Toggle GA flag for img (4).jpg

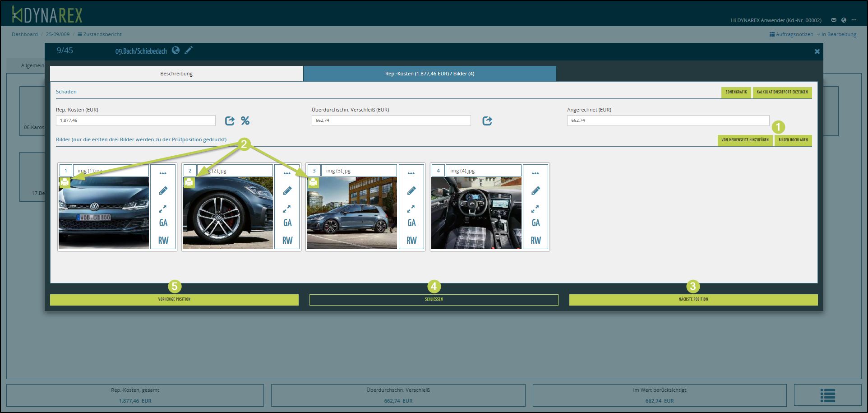pyautogui.click(x=536, y=223)
